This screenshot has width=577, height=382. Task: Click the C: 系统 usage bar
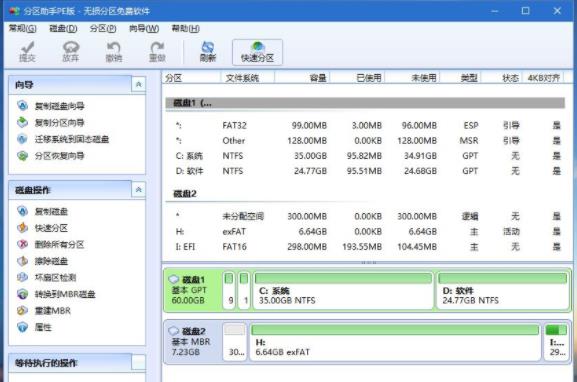coord(343,278)
